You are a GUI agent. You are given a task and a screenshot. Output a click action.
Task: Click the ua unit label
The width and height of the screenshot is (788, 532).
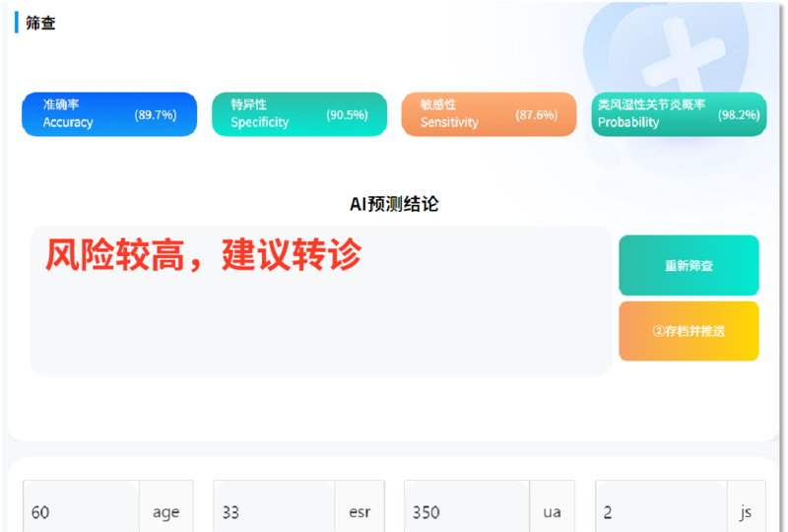(552, 511)
